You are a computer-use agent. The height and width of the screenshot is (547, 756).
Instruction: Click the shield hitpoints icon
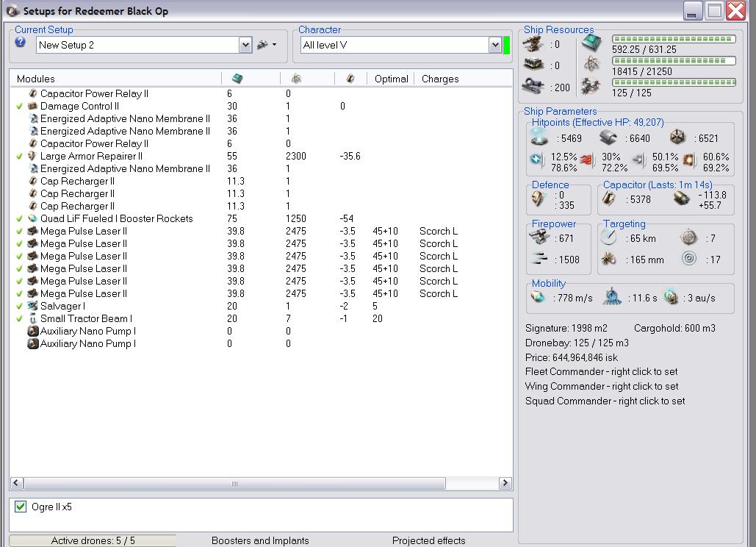pos(540,137)
